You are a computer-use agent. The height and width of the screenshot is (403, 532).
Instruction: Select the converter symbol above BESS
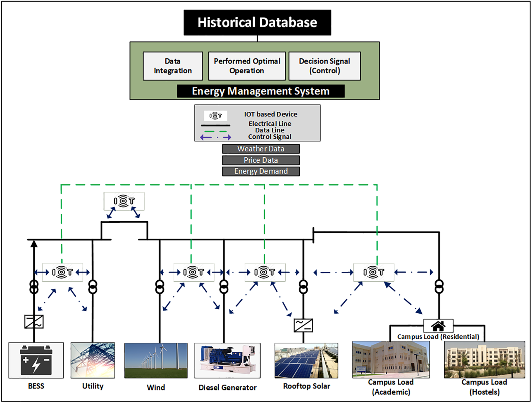(x=34, y=322)
